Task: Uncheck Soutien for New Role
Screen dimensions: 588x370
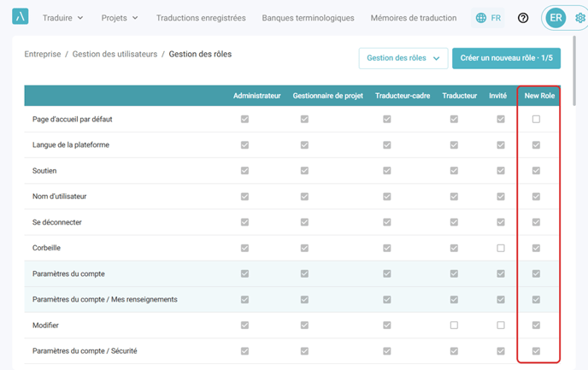Action: pos(536,171)
